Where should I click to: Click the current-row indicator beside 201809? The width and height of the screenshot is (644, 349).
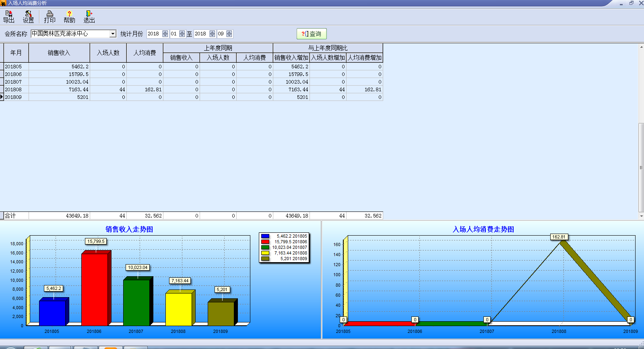[x=2, y=97]
